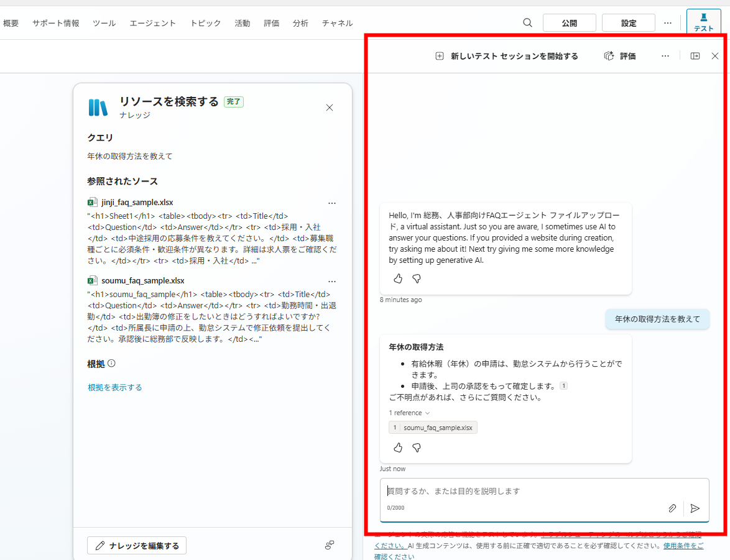The image size is (730, 560).
Task: Open the jinji_faq_sample.xlsx source
Action: coord(137,203)
